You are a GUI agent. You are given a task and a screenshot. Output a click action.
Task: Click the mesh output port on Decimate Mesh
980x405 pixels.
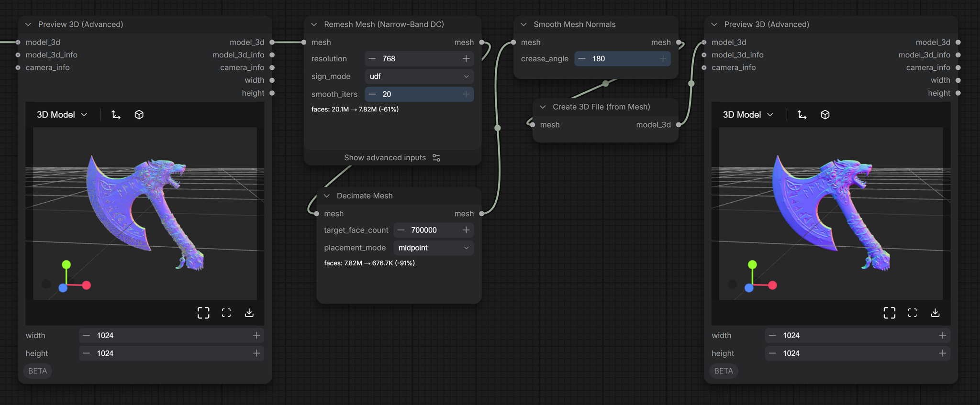coord(481,214)
